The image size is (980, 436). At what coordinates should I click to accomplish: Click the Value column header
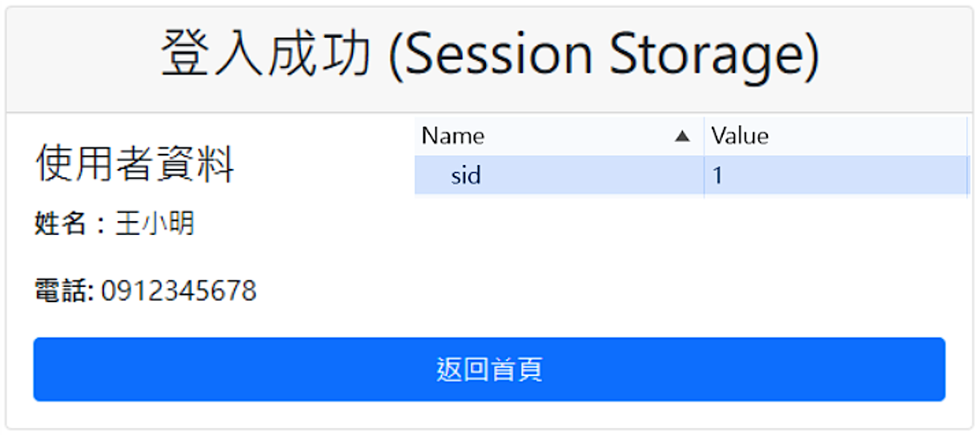click(x=740, y=136)
